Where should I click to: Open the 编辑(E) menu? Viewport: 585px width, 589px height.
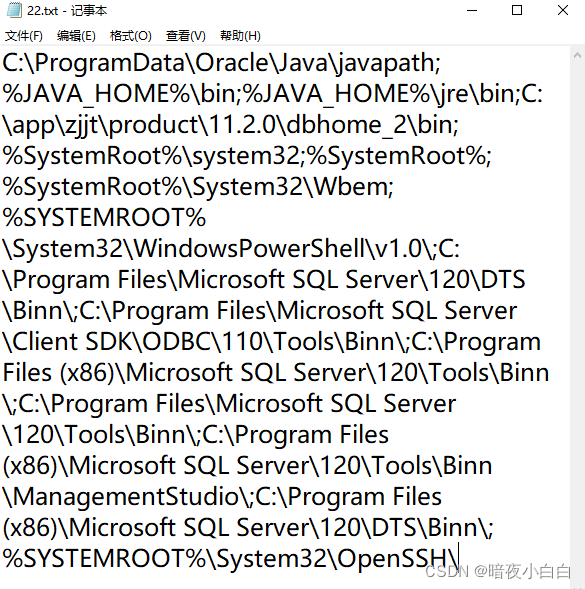click(76, 36)
